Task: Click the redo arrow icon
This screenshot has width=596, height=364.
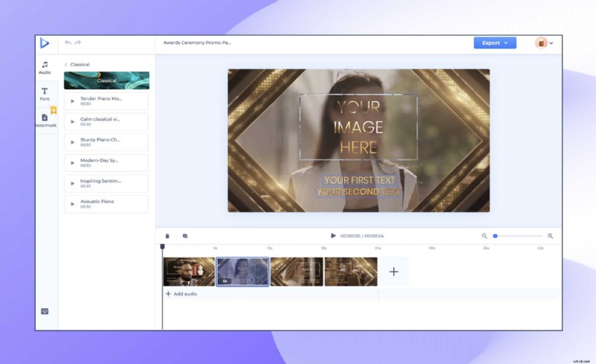Action: (78, 43)
